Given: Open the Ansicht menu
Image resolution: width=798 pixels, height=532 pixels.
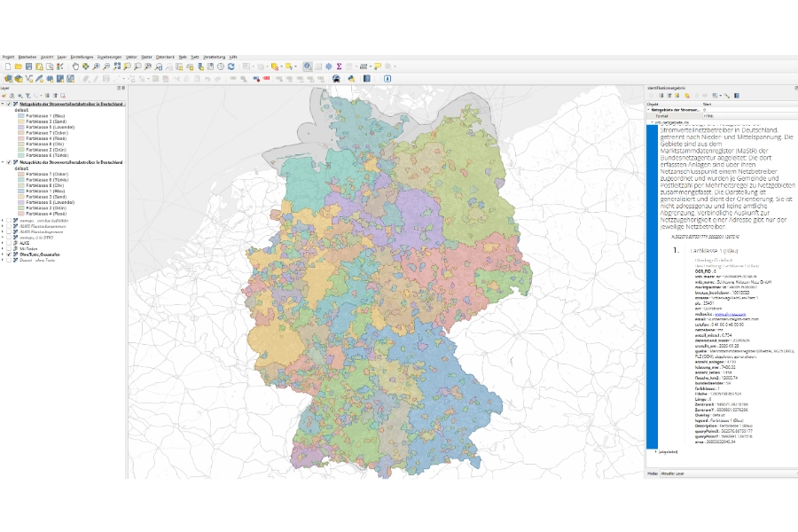Looking at the screenshot, I should coord(47,57).
